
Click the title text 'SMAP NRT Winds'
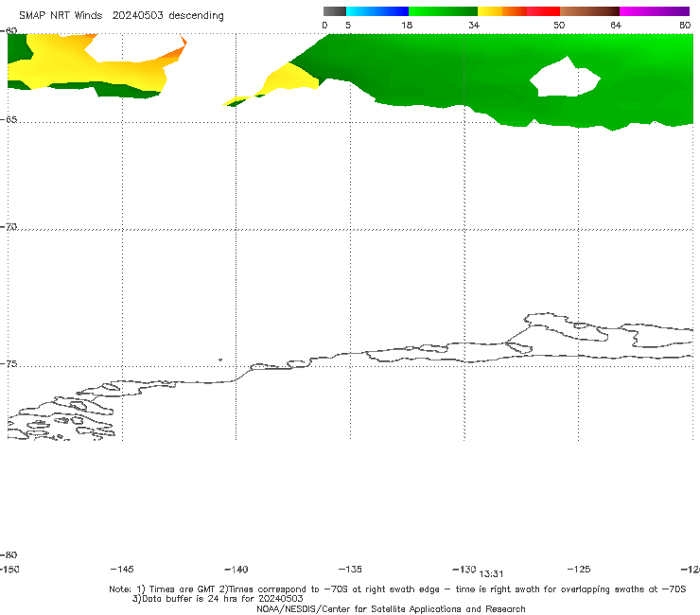click(x=61, y=15)
